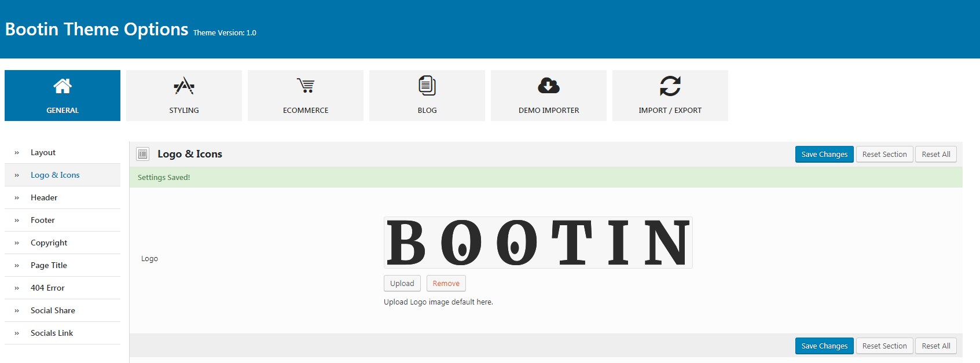The image size is (980, 363).
Task: Click the panel icon beside Logo & Icons heading
Action: pyautogui.click(x=142, y=154)
